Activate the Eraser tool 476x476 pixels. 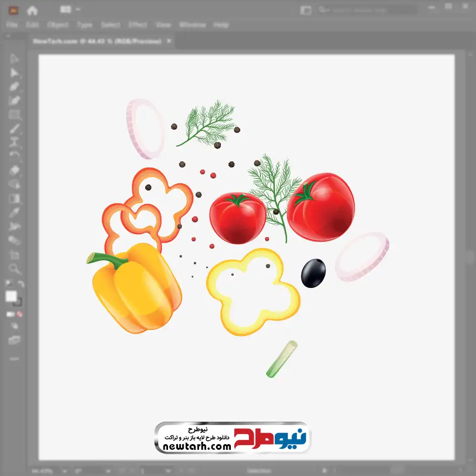pyautogui.click(x=14, y=170)
